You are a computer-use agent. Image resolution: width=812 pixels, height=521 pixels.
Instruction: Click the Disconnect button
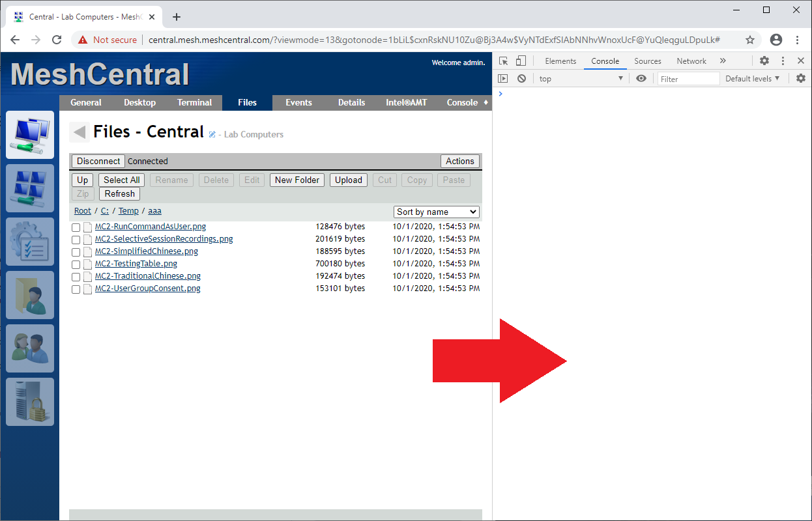click(98, 161)
